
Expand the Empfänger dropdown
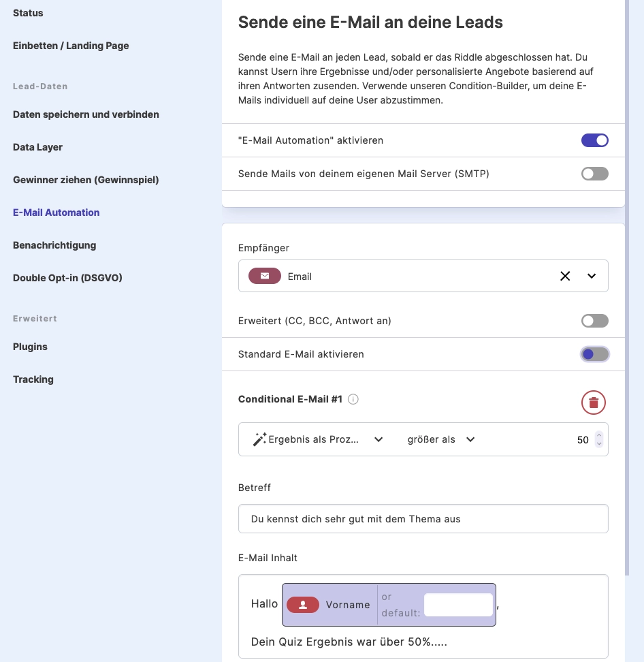[x=592, y=276]
